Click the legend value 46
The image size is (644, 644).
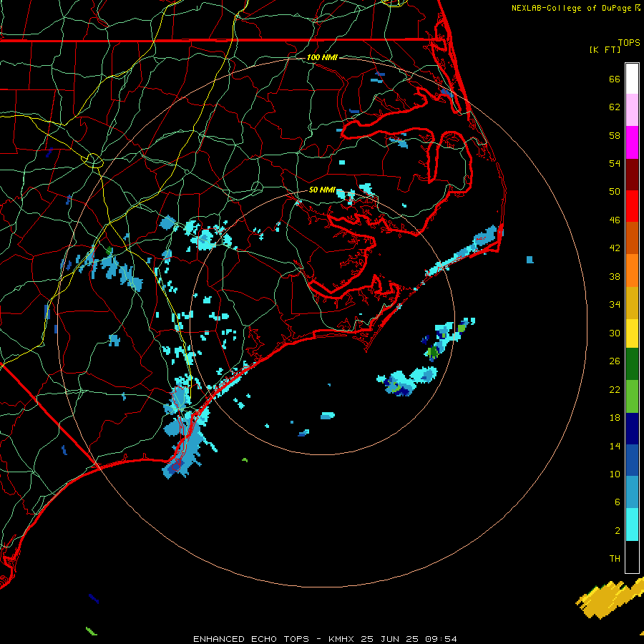615,220
